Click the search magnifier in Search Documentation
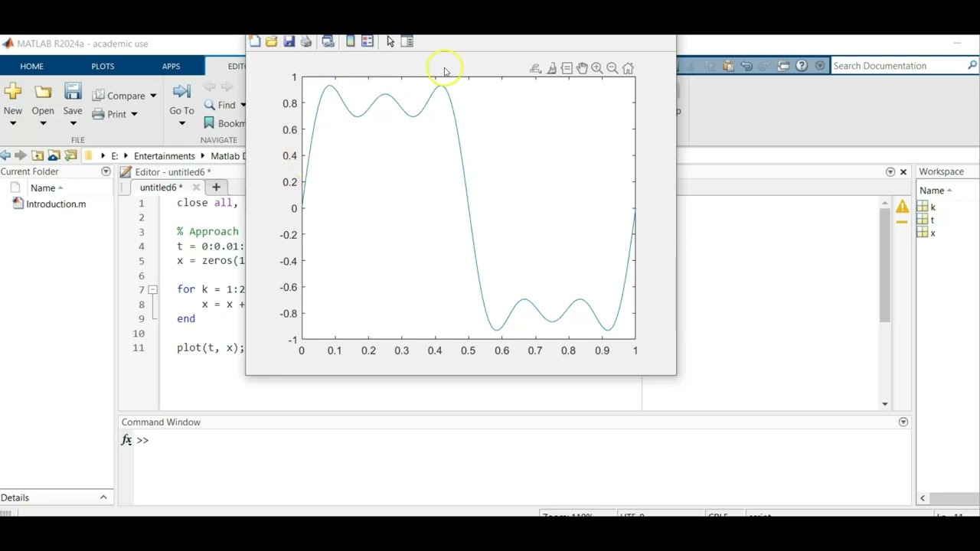 pyautogui.click(x=972, y=66)
